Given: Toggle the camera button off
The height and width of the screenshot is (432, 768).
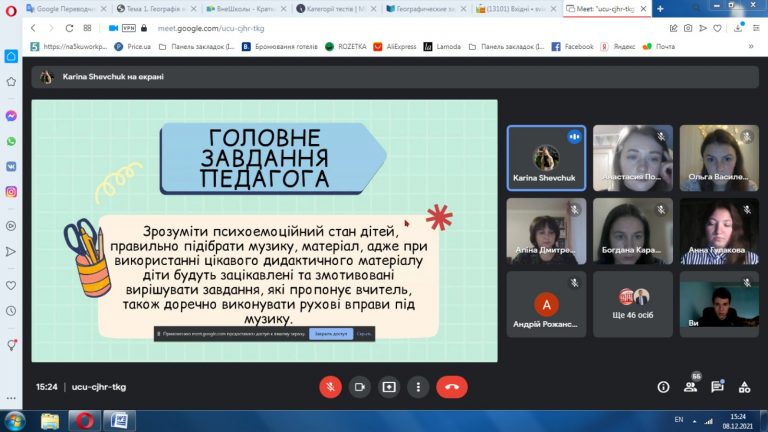Looking at the screenshot, I should tap(360, 387).
